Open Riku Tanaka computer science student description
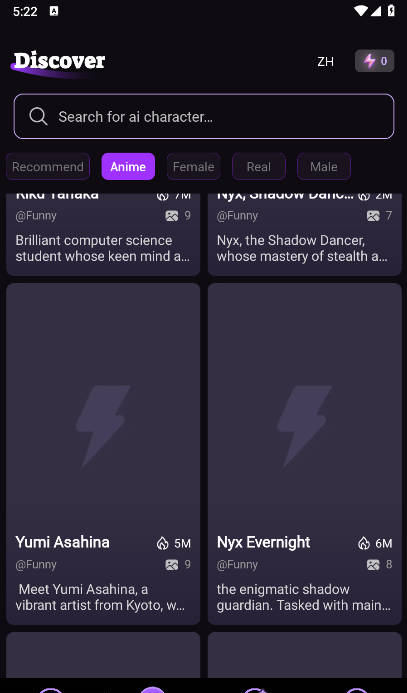The image size is (407, 693). [x=103, y=248]
